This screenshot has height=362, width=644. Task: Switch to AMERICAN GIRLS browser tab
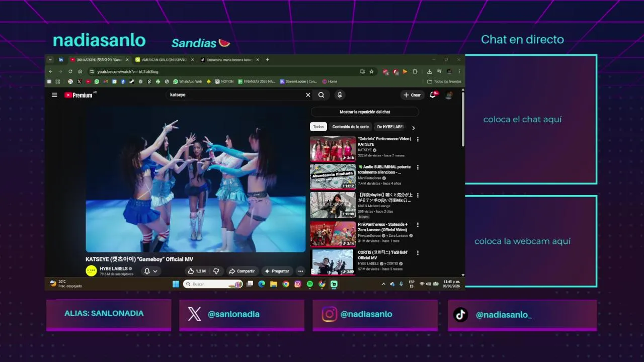pyautogui.click(x=165, y=59)
